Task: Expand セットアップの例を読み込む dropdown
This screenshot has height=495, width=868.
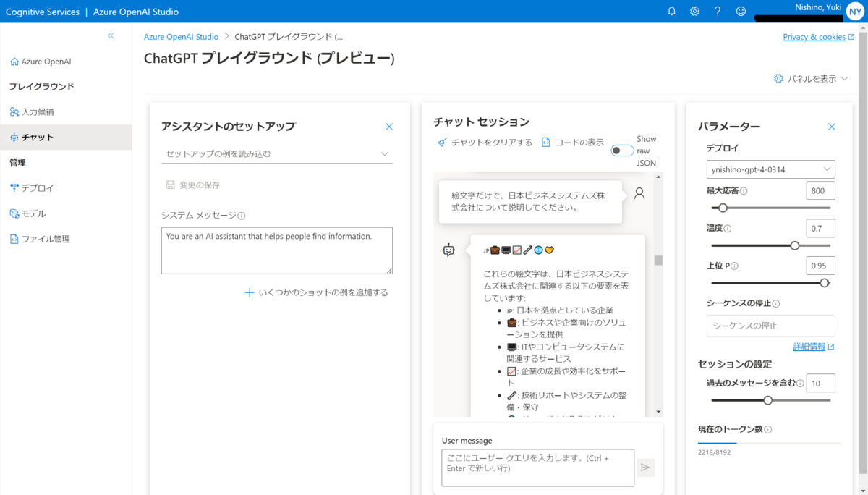Action: [277, 153]
